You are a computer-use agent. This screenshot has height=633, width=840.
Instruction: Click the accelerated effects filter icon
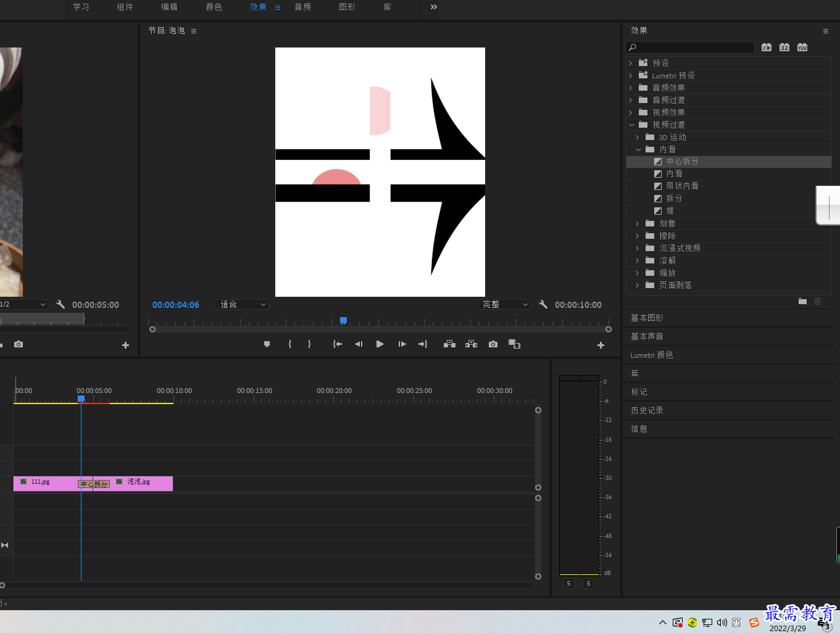coord(767,48)
